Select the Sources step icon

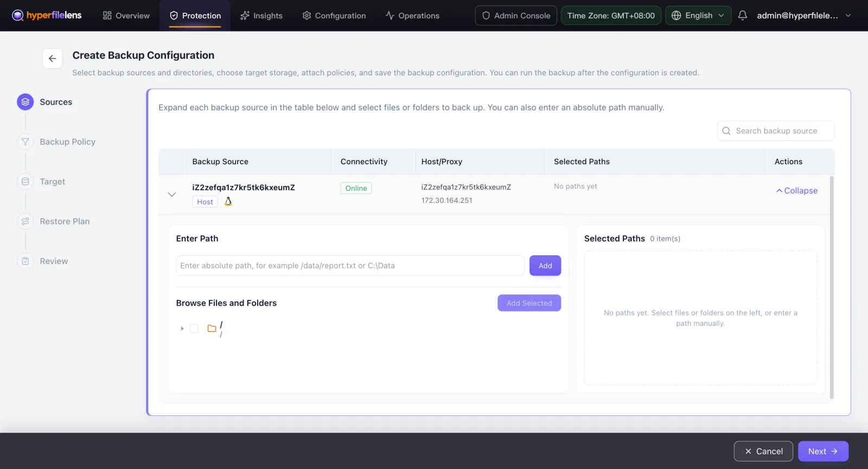(25, 102)
